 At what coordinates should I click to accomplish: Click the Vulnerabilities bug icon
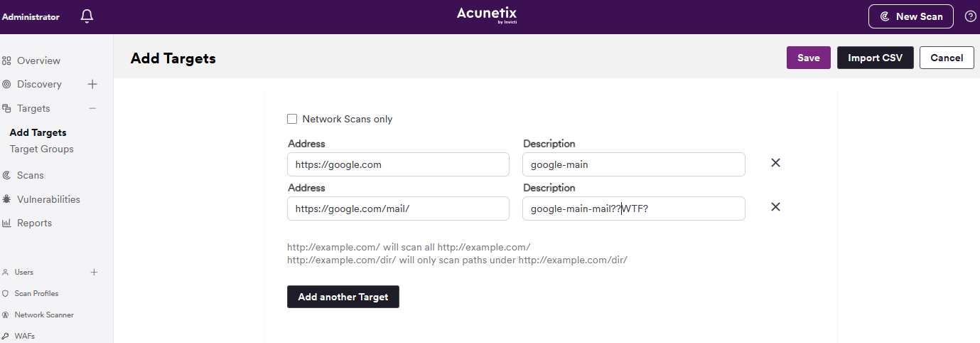pyautogui.click(x=6, y=199)
